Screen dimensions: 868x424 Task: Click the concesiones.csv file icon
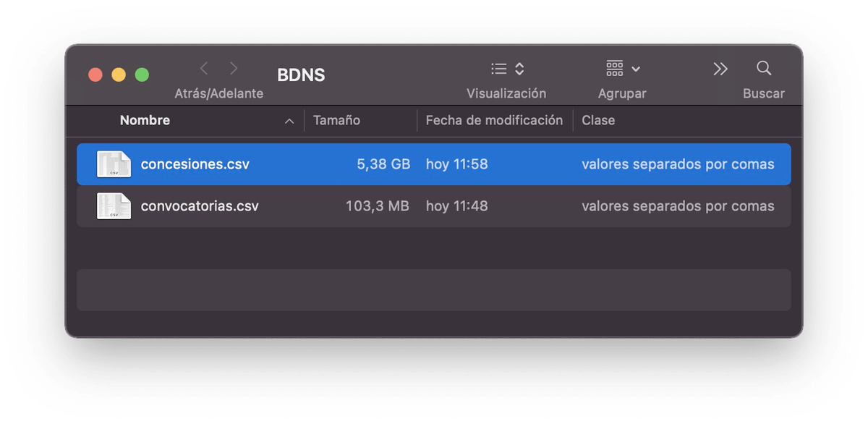pyautogui.click(x=114, y=164)
